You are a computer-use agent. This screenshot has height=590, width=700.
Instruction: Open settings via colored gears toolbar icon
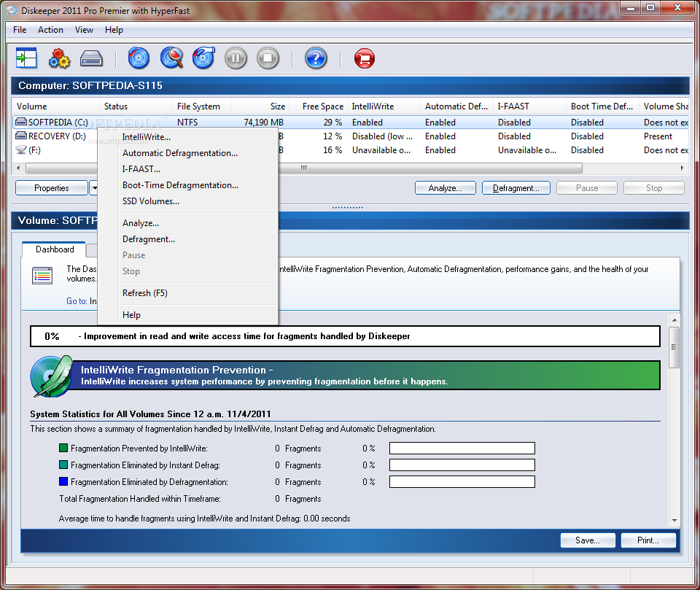[59, 58]
